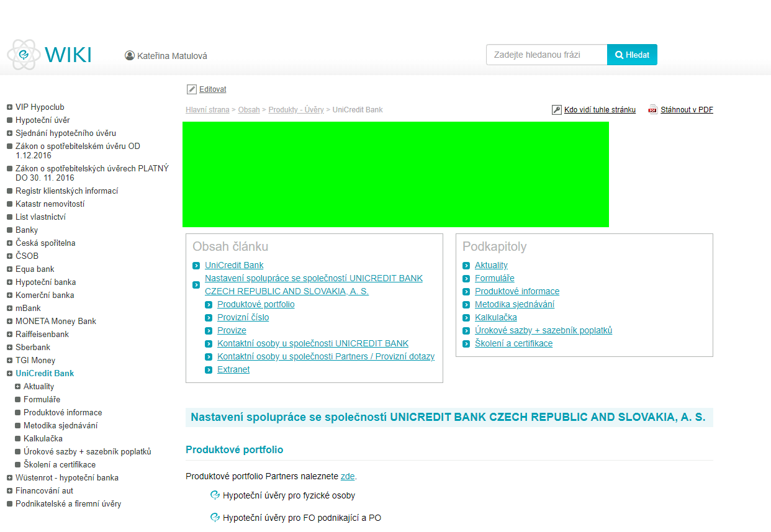Click the arrow bullet next to Kalkulačka subchapter
Screen dimensions: 771x532
466,318
